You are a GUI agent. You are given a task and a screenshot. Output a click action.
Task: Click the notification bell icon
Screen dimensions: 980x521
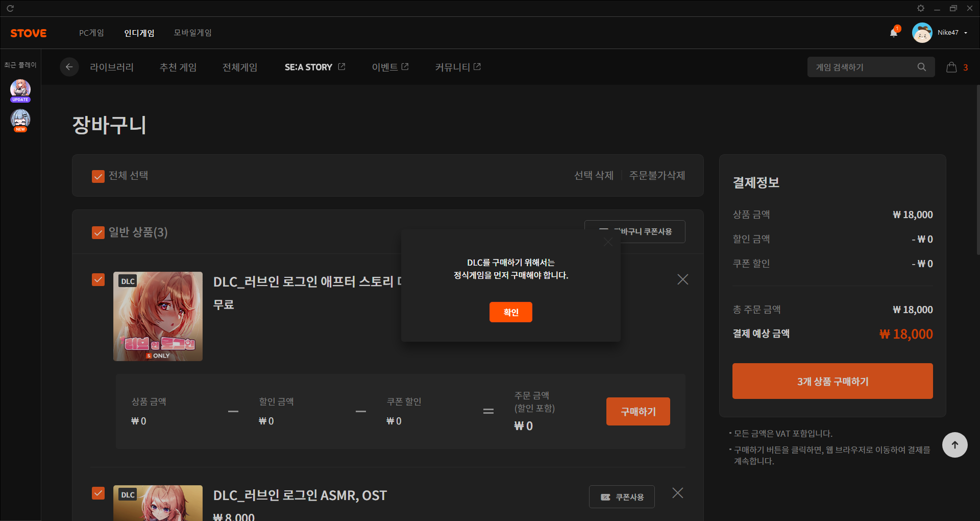(x=893, y=33)
